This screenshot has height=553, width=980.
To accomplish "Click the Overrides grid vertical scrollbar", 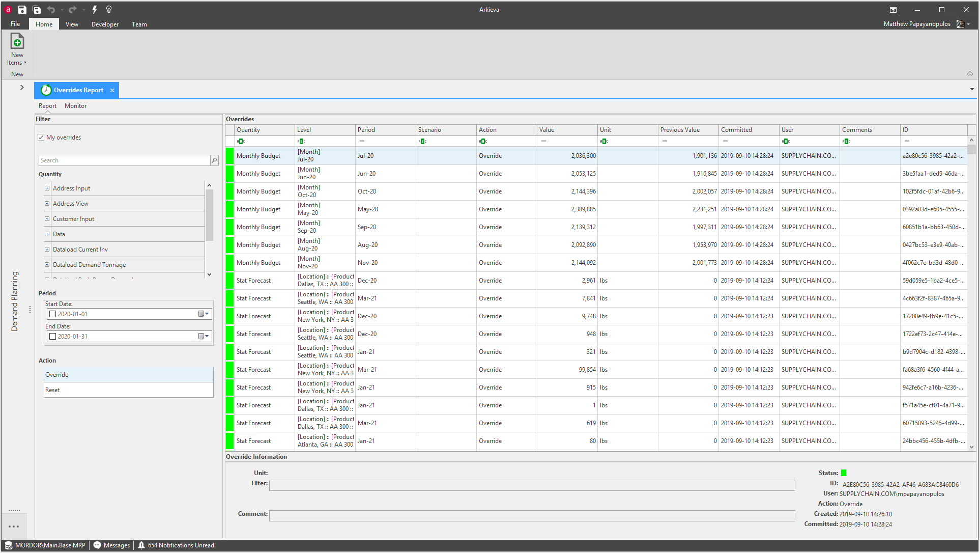I will pos(971,293).
